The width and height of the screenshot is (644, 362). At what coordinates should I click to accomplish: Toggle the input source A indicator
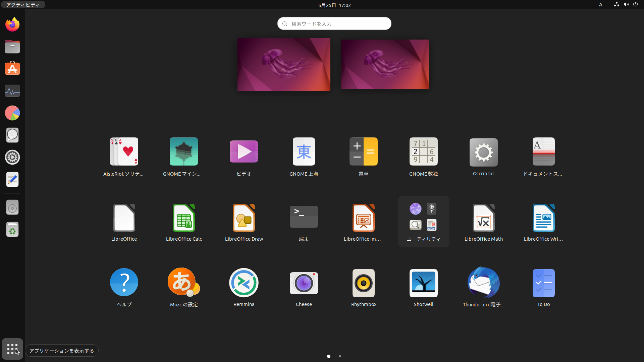[x=600, y=5]
